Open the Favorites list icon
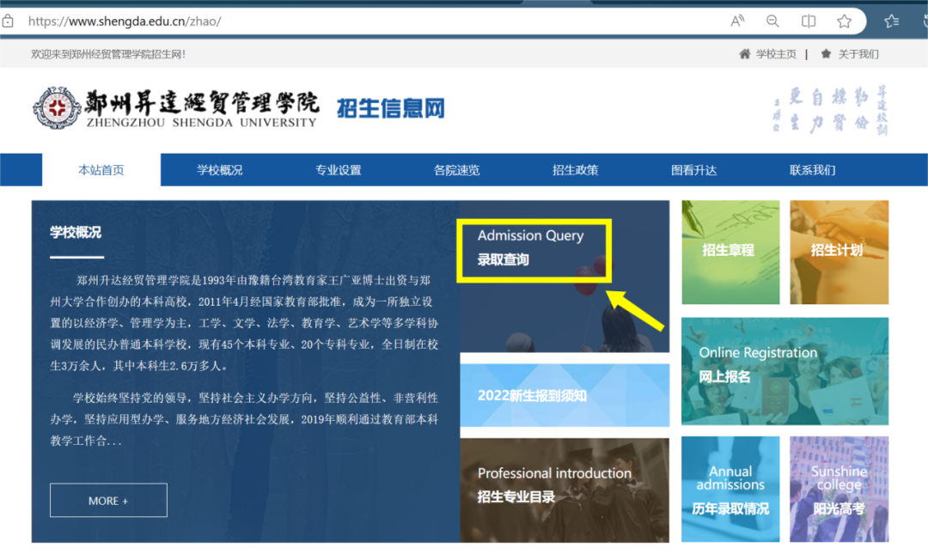The image size is (928, 560). (892, 21)
